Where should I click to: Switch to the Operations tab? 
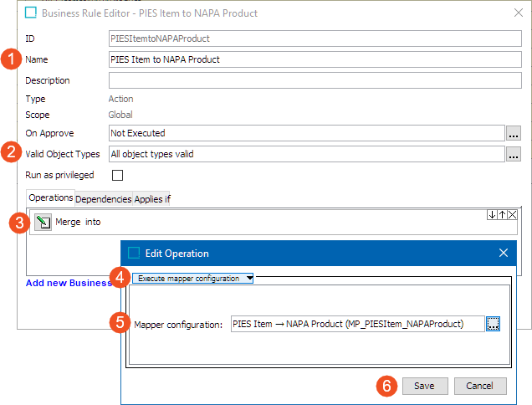pyautogui.click(x=50, y=198)
